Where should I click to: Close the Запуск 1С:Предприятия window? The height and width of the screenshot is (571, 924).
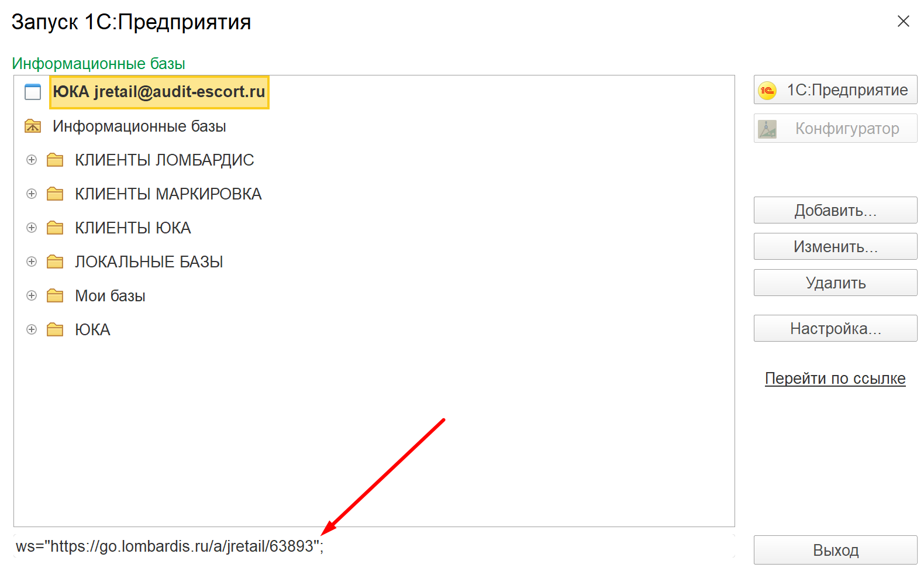pos(903,21)
